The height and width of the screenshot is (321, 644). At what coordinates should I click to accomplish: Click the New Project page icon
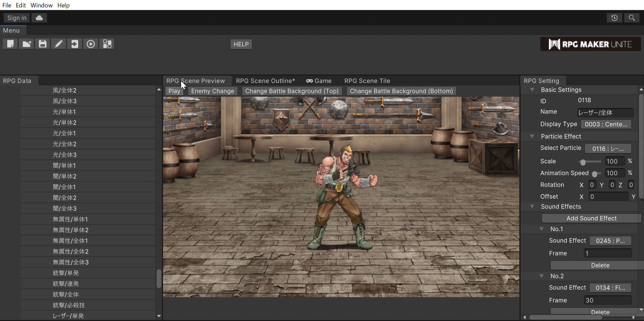[10, 44]
